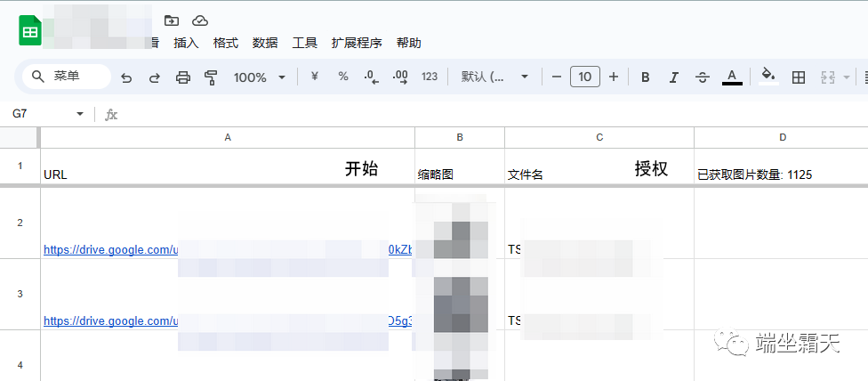Open the 帮助 menu

pyautogui.click(x=408, y=43)
